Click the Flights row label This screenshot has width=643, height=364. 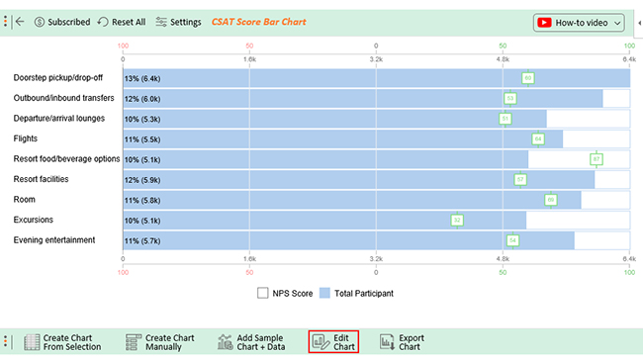[x=26, y=138]
